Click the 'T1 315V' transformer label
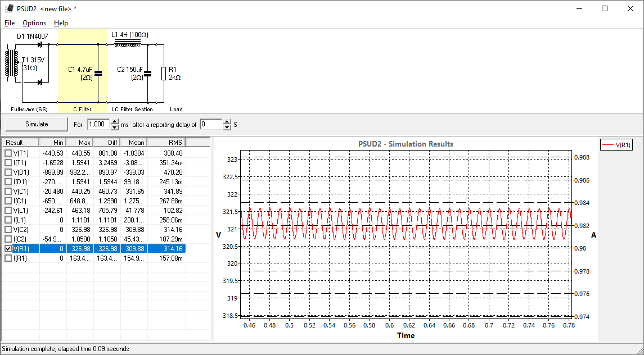 pyautogui.click(x=33, y=60)
